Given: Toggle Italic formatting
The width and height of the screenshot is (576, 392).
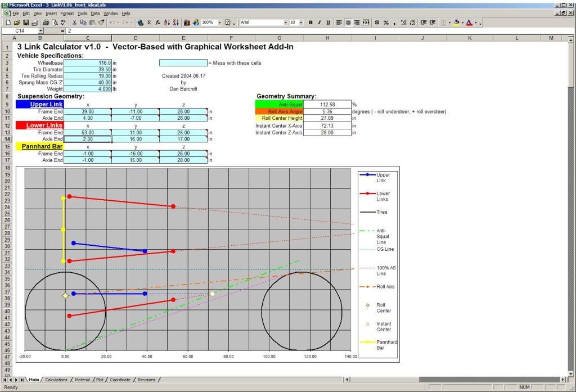Looking at the screenshot, I should (319, 22).
